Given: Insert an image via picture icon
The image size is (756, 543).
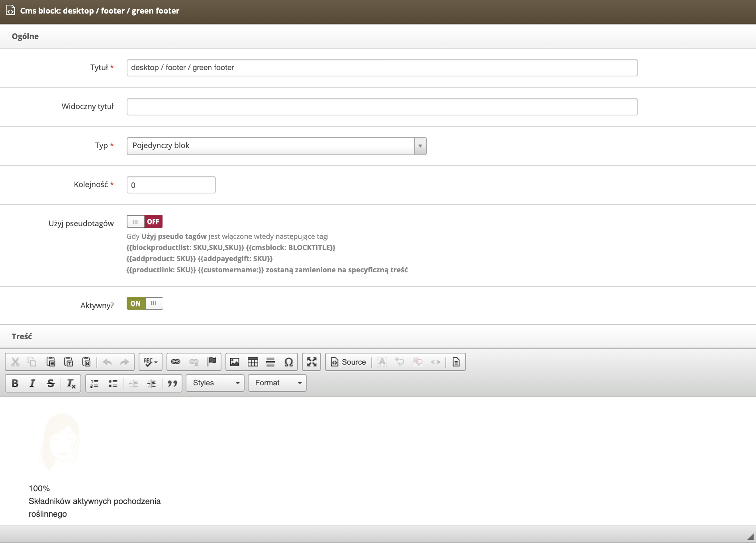Looking at the screenshot, I should [235, 362].
